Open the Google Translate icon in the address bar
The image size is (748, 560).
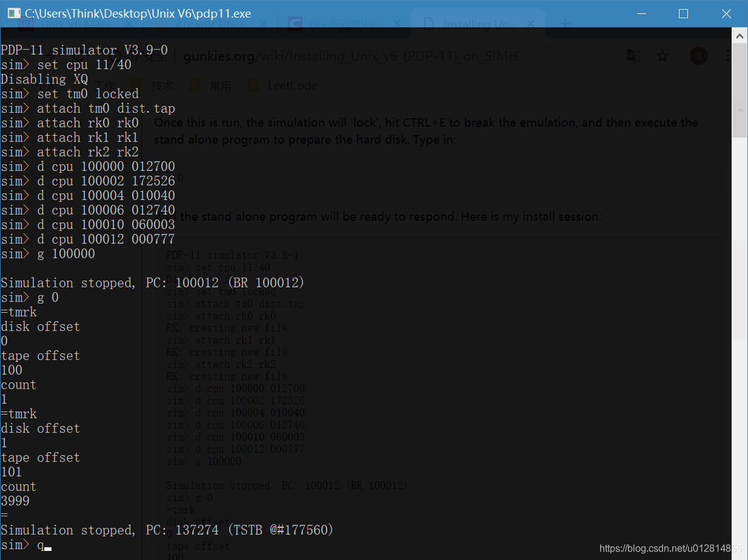pos(633,56)
